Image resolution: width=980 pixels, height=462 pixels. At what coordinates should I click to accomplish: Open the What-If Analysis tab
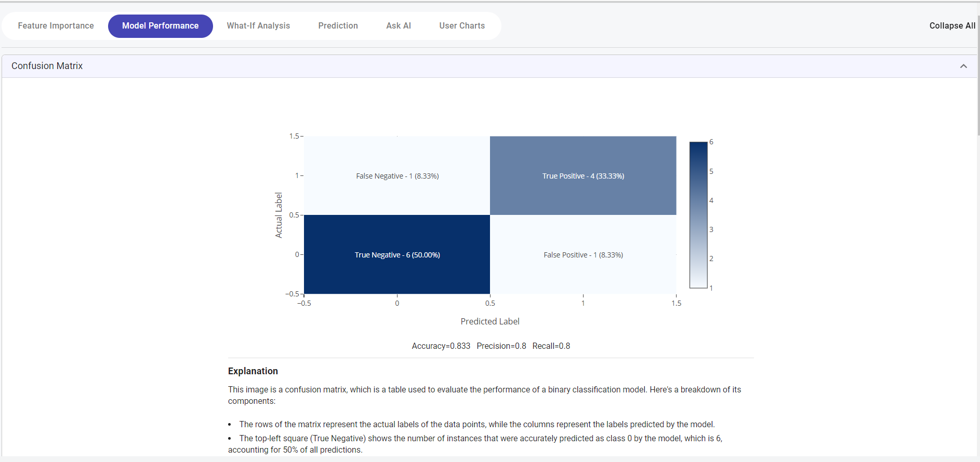point(258,26)
